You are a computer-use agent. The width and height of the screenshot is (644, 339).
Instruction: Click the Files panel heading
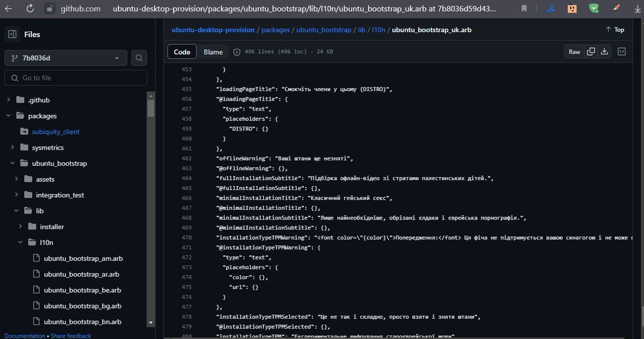[32, 34]
